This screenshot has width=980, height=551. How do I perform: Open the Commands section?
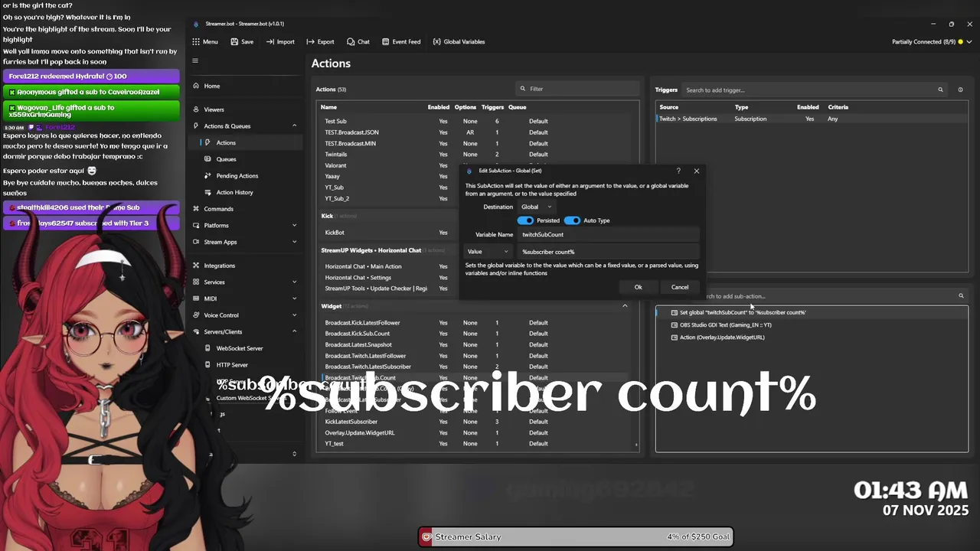tap(218, 209)
